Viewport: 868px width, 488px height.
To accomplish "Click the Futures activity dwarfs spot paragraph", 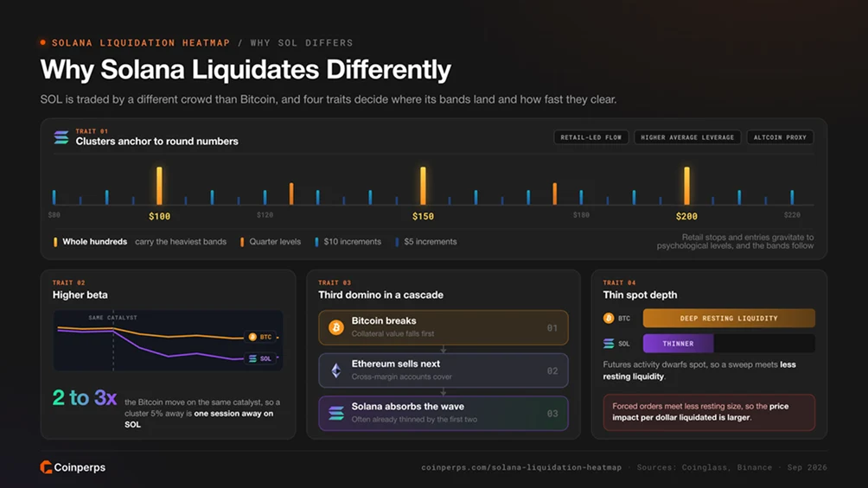I will (x=699, y=371).
